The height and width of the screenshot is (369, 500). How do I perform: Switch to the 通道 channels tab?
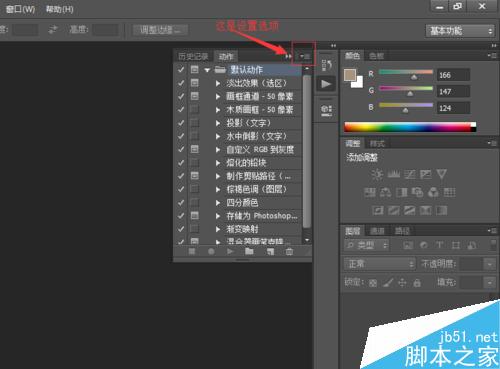(x=377, y=231)
